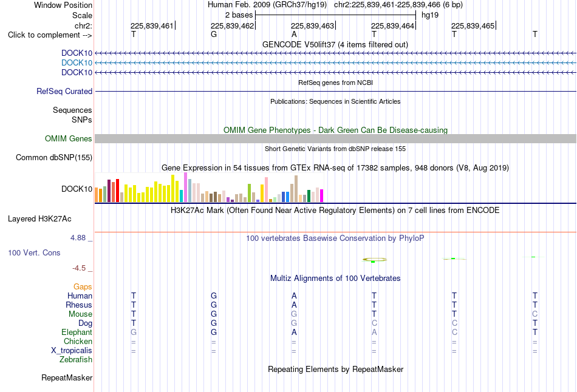Click the Window Position label

(63, 5)
